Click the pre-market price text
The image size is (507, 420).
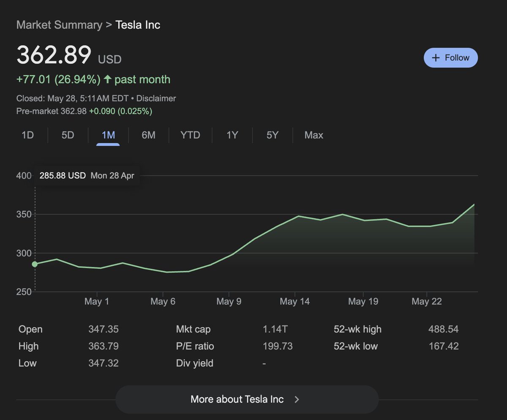click(84, 111)
